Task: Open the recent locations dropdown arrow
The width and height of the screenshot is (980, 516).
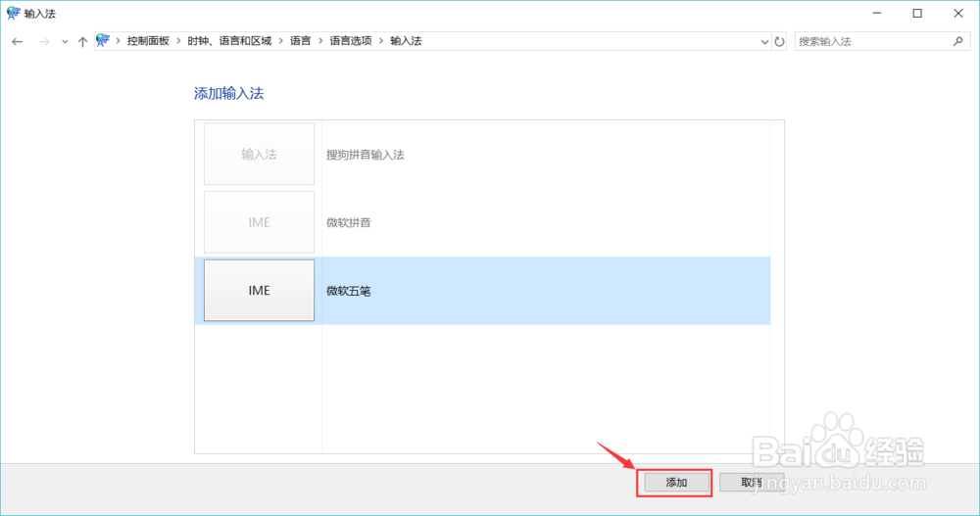Action: click(65, 42)
